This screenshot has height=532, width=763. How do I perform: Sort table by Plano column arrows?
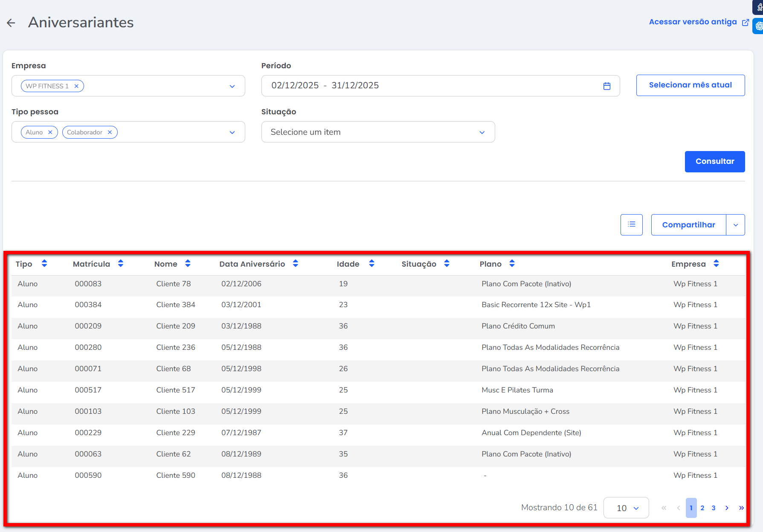click(512, 264)
